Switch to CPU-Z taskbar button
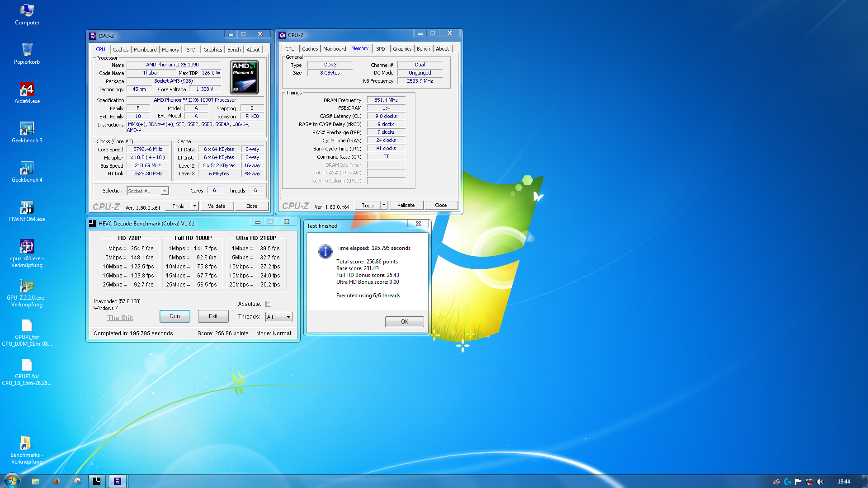The image size is (868, 488). click(x=118, y=481)
